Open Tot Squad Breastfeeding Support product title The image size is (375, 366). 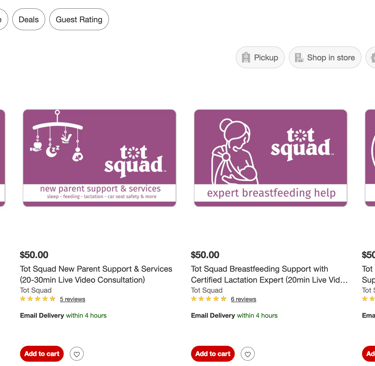click(x=269, y=274)
